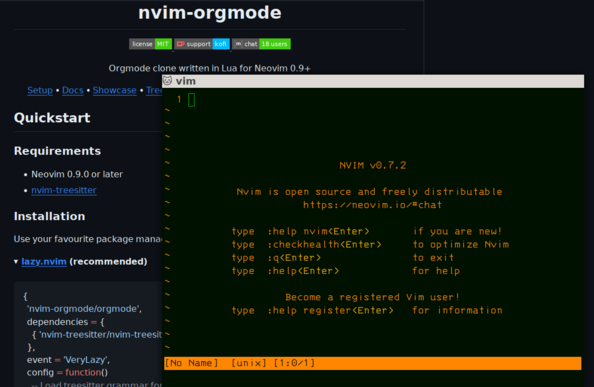Open the Docs link

73,90
